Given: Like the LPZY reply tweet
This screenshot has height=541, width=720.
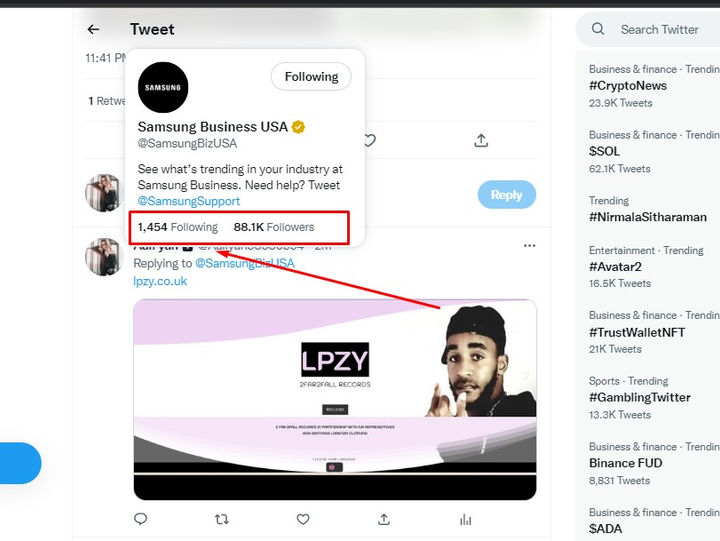Looking at the screenshot, I should click(303, 519).
